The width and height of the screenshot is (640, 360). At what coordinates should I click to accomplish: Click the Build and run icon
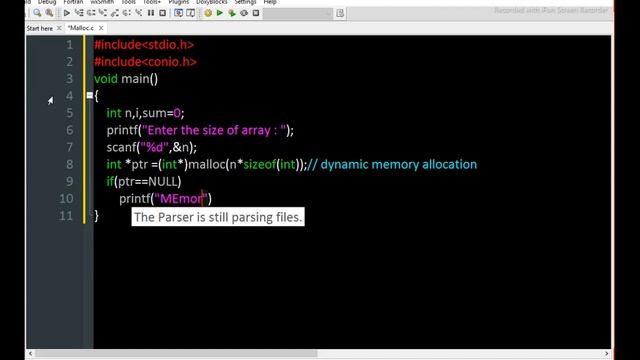pyautogui.click(x=232, y=13)
